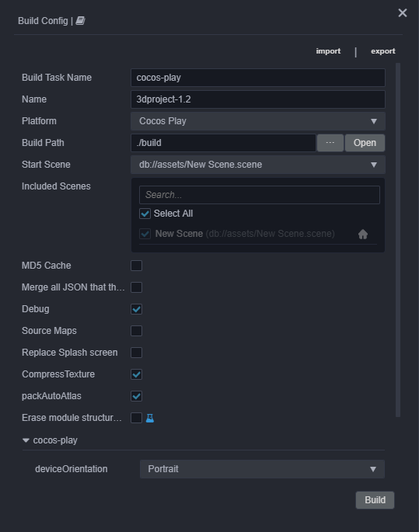Click the Included Scenes label
This screenshot has width=419, height=532.
(56, 186)
